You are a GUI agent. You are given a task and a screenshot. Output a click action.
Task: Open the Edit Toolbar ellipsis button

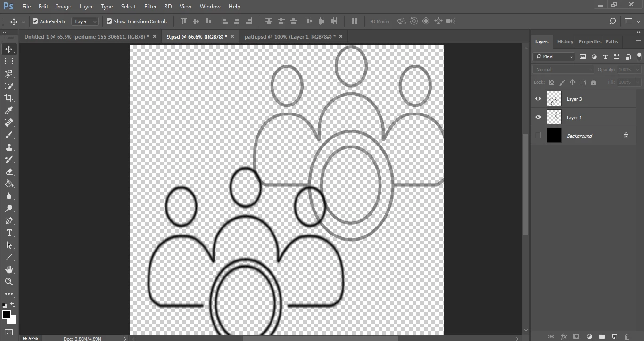[x=9, y=294]
